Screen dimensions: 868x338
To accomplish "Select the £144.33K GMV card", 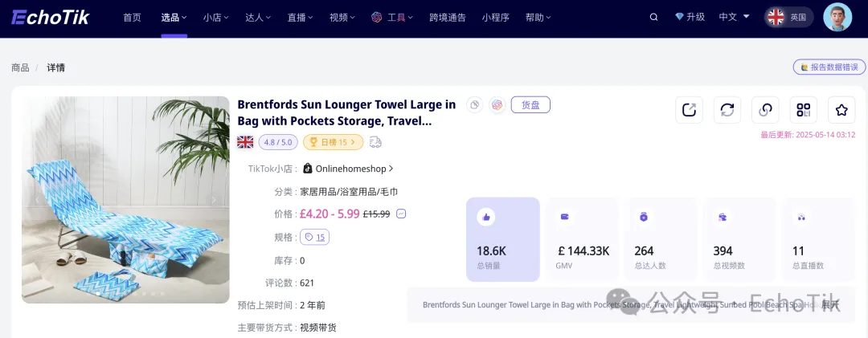I will coord(582,239).
